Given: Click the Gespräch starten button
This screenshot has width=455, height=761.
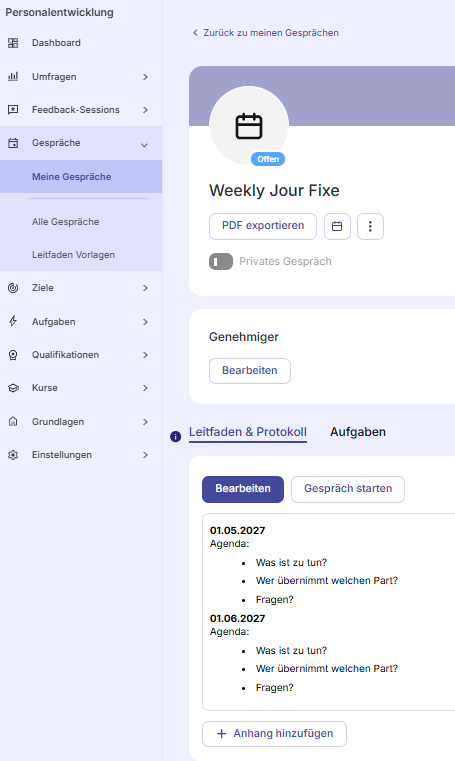Looking at the screenshot, I should pyautogui.click(x=348, y=489).
